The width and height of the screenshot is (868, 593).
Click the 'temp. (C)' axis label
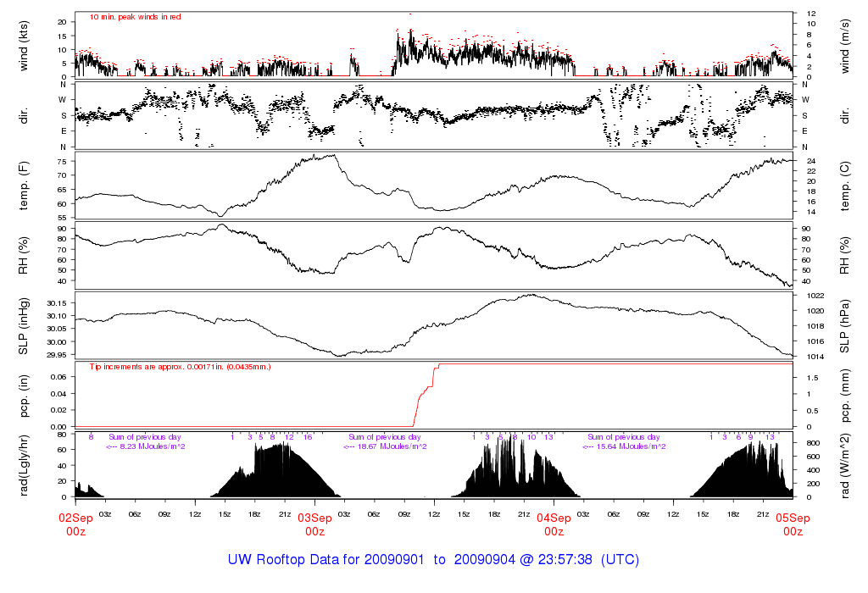[x=845, y=186]
